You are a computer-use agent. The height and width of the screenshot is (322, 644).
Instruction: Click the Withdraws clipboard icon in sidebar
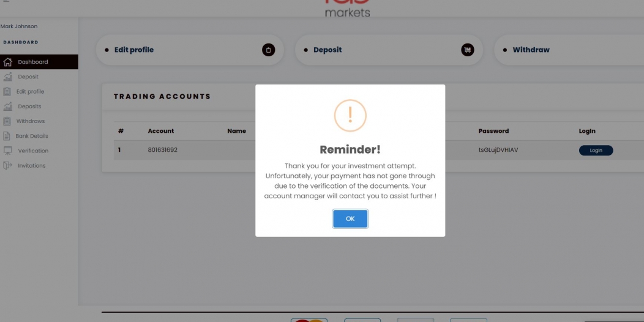pos(7,121)
